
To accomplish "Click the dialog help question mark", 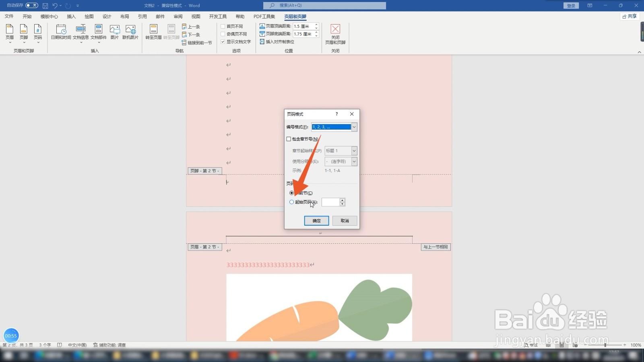I will pyautogui.click(x=336, y=114).
